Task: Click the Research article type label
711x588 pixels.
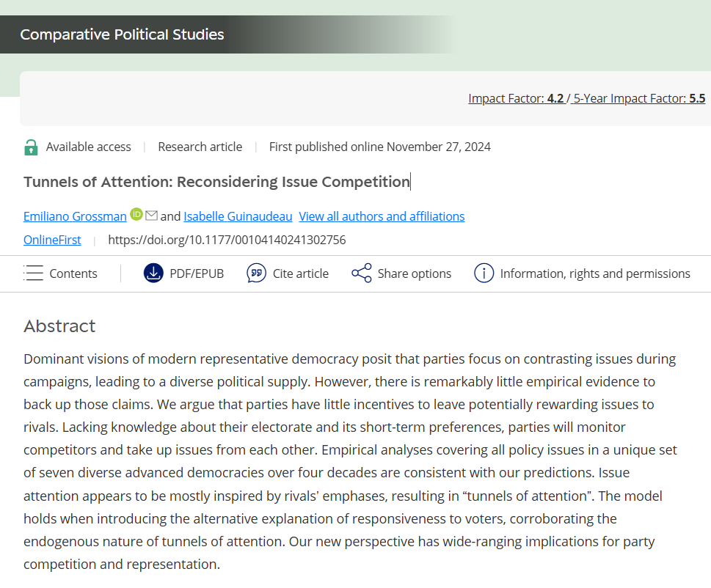Action: pyautogui.click(x=200, y=147)
